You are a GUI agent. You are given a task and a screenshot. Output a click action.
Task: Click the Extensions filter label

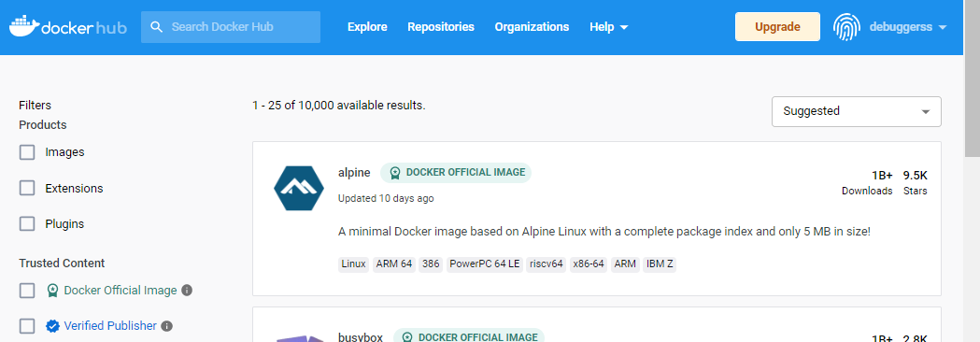(74, 188)
